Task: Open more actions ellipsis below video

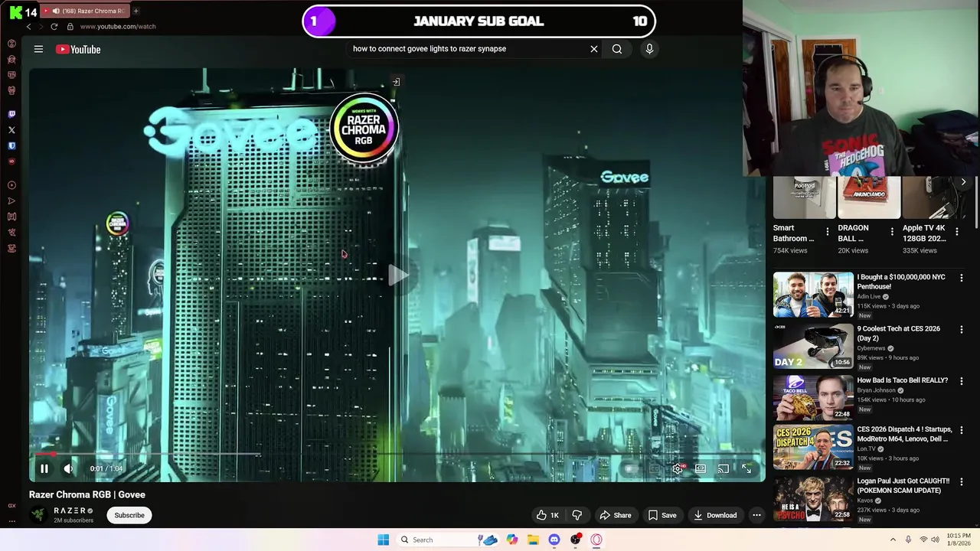Action: (x=756, y=515)
